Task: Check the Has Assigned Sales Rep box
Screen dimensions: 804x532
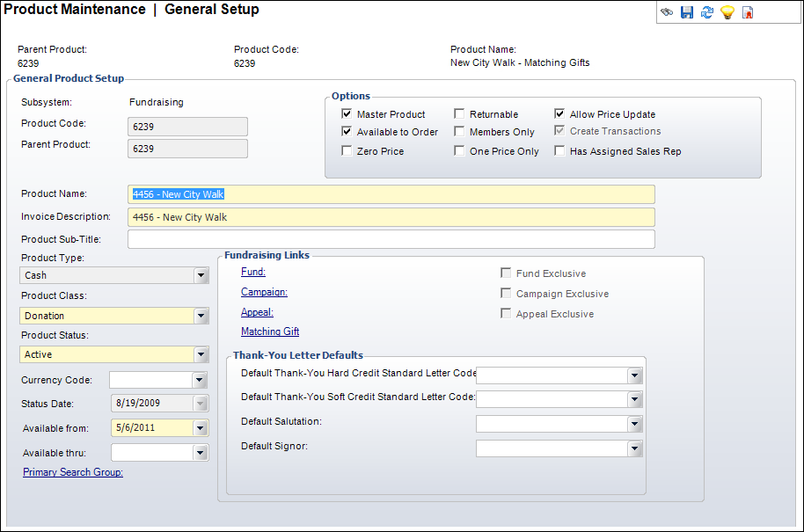Action: [559, 151]
